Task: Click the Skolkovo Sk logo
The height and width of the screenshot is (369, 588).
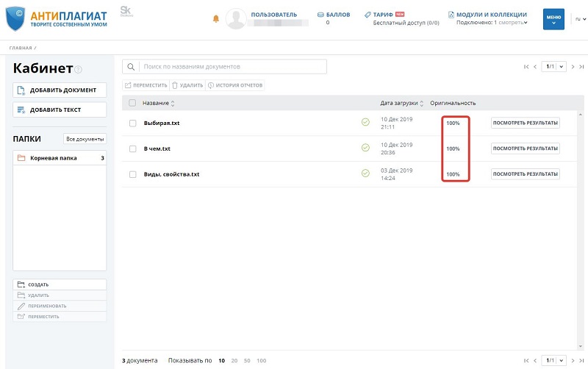Action: (126, 11)
